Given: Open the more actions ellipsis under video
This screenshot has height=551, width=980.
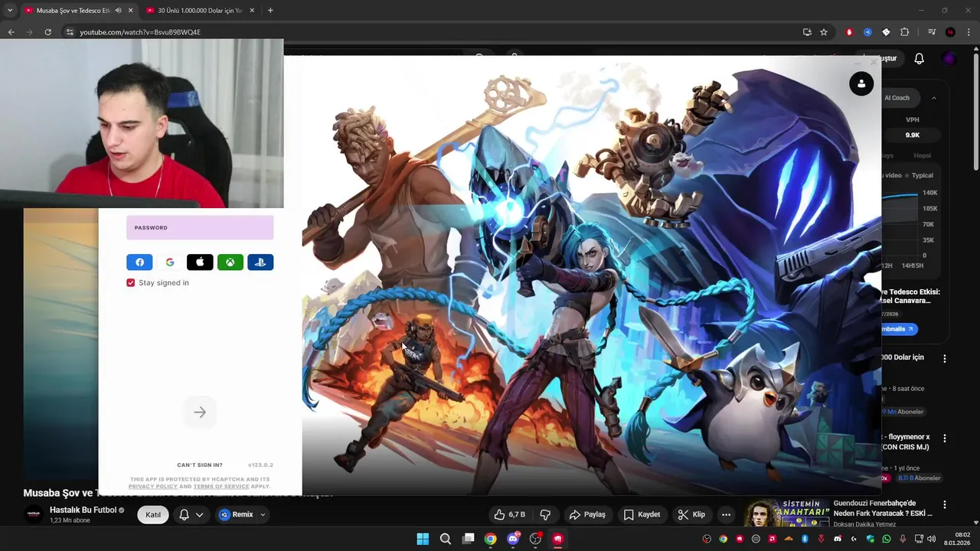Looking at the screenshot, I should point(726,514).
